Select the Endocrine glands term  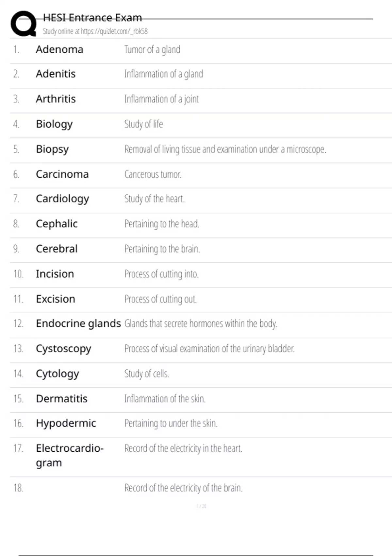click(x=78, y=323)
